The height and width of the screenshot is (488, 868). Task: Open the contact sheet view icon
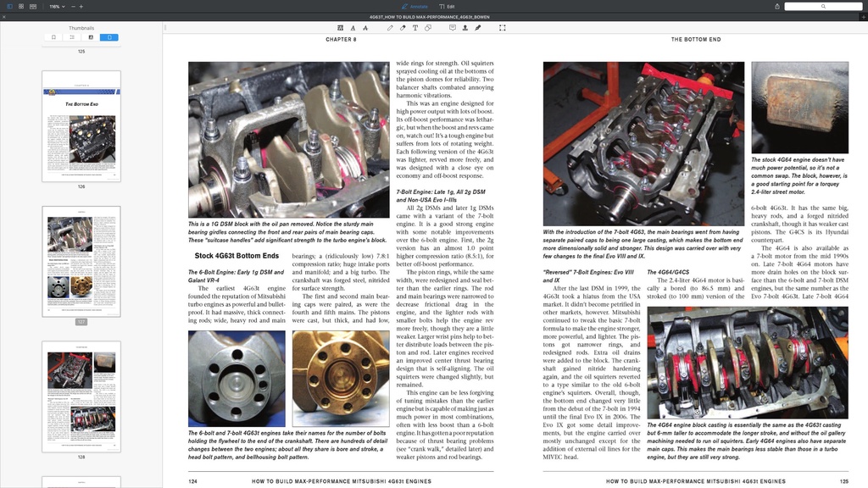[33, 7]
